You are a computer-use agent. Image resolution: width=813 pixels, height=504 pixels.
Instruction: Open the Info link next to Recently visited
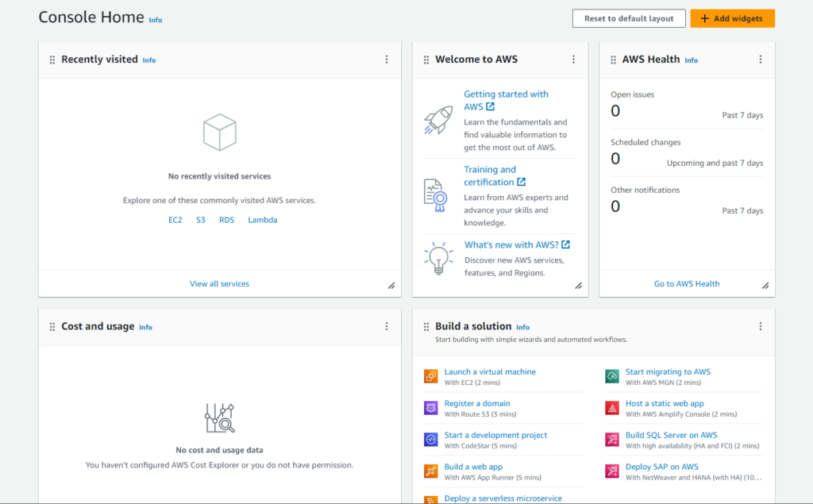point(149,60)
